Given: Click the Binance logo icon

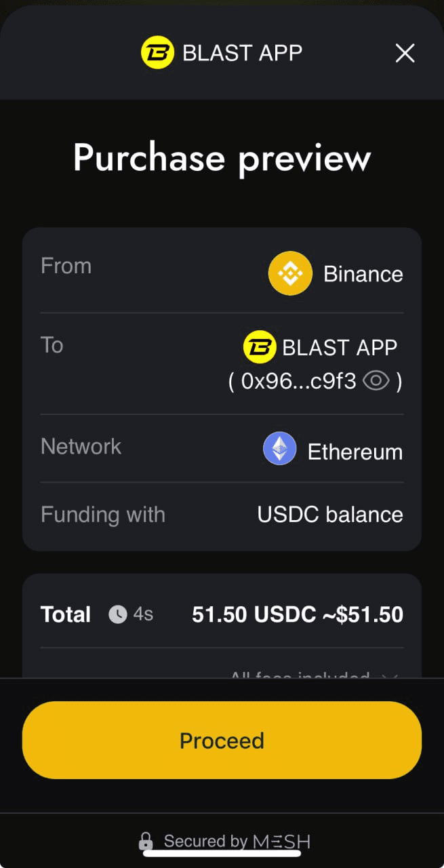Looking at the screenshot, I should (290, 273).
